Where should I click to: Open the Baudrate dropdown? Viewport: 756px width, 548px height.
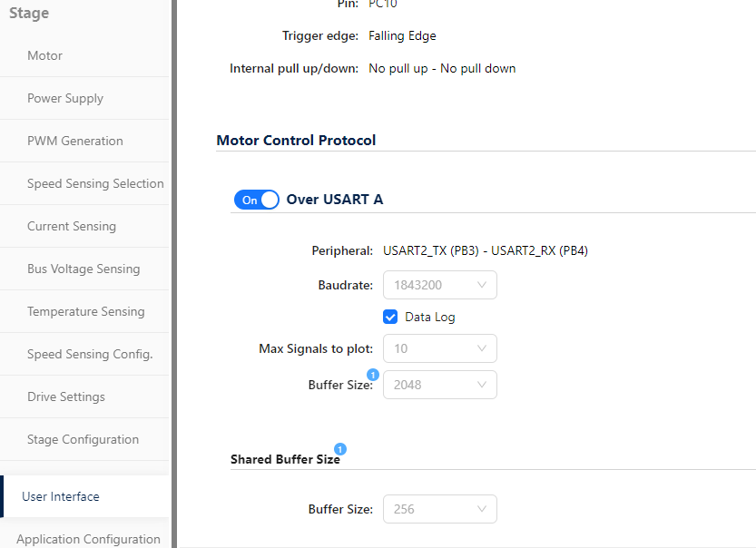[x=440, y=285]
